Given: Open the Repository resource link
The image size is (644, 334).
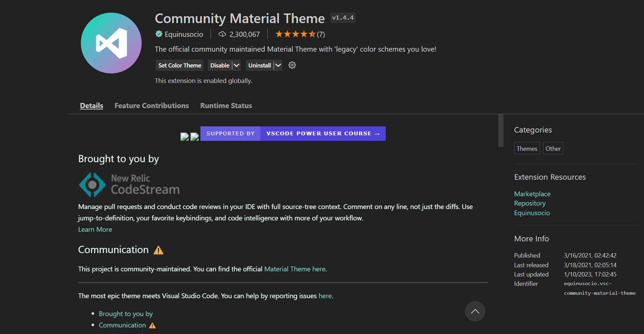Looking at the screenshot, I should point(530,203).
